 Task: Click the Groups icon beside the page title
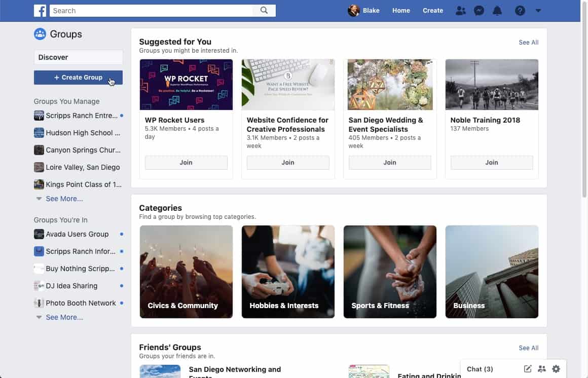pos(40,34)
